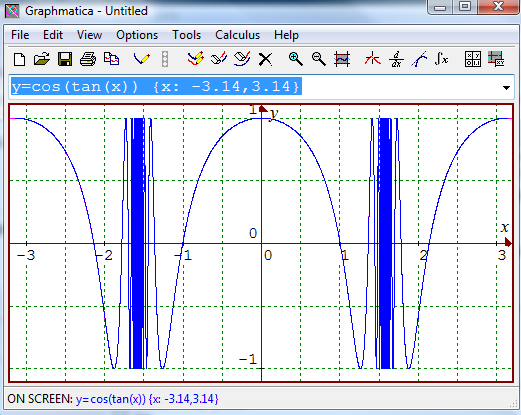Viewport: 521px width, 415px height.
Task: Open a file with the folder icon
Action: (42, 60)
